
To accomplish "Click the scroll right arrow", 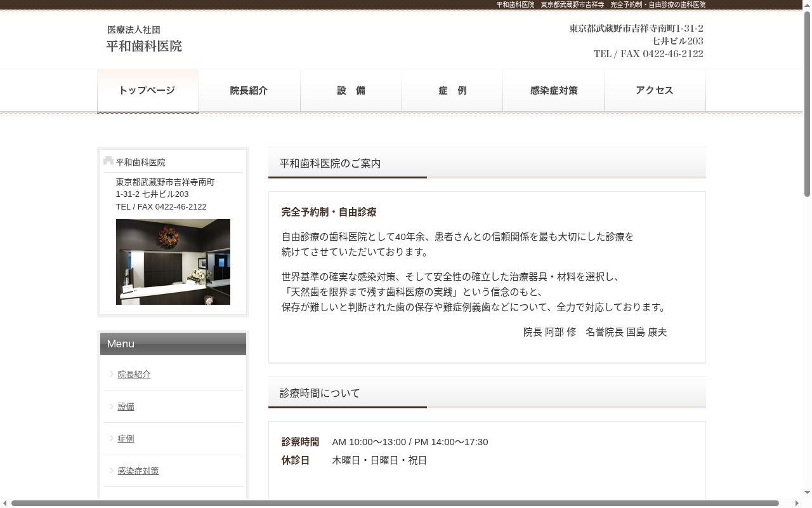I will pyautogui.click(x=797, y=504).
